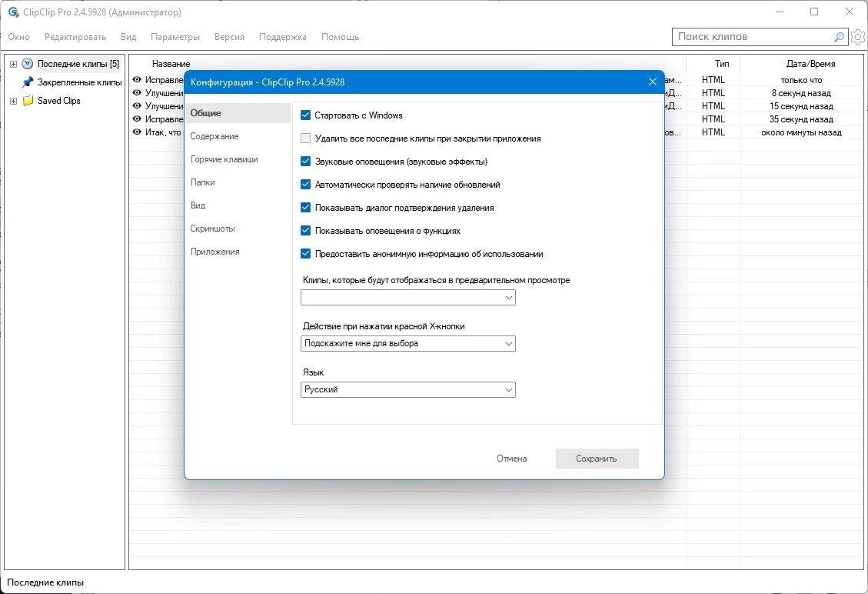The height and width of the screenshot is (594, 868).
Task: Open the Вид menu in menu bar
Action: [128, 37]
